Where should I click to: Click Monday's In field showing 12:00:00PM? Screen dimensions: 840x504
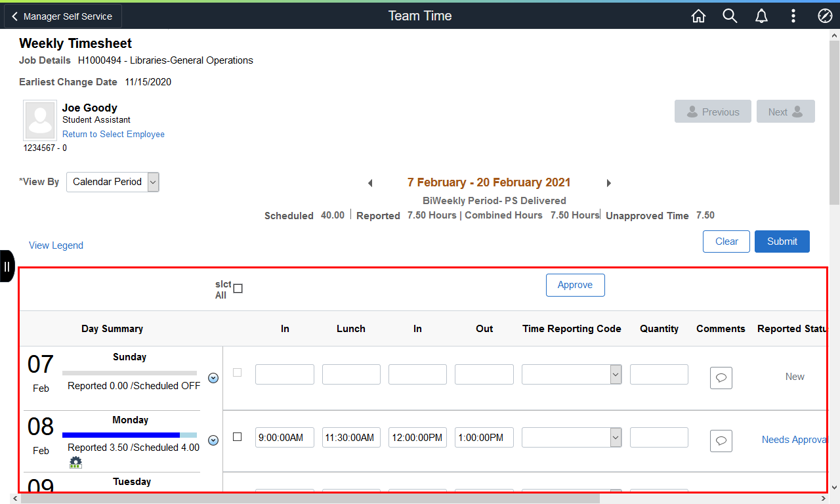point(417,437)
